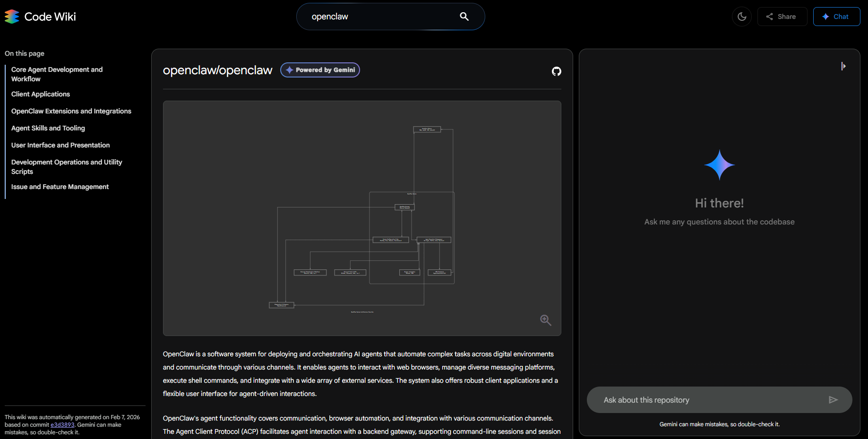This screenshot has width=868, height=439.
Task: Click the "Gemini can make mistakes" chat disclaimer
Action: coord(719,424)
